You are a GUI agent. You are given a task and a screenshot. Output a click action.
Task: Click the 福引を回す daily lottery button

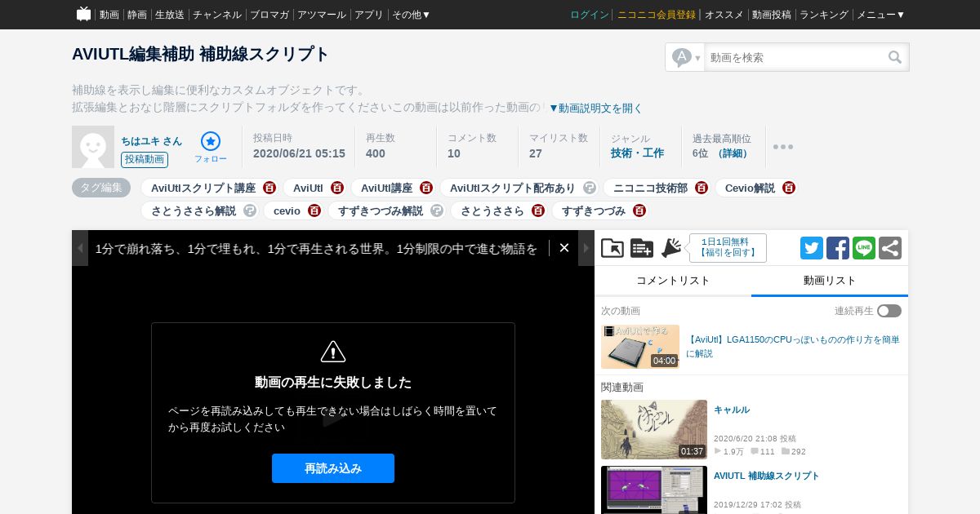point(728,248)
